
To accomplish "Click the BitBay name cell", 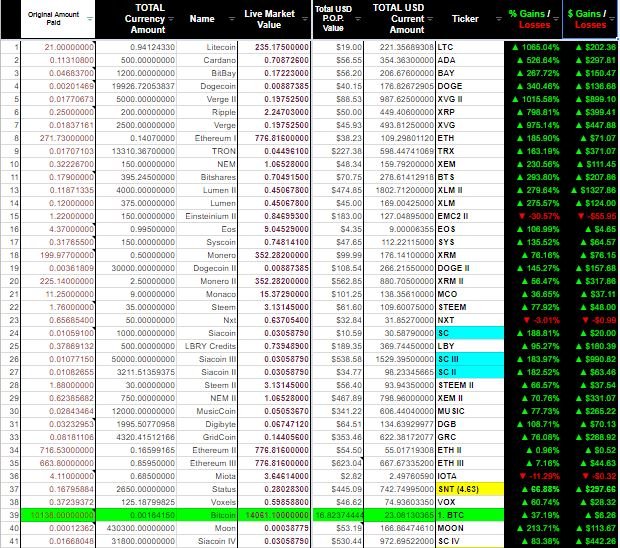I will point(207,73).
